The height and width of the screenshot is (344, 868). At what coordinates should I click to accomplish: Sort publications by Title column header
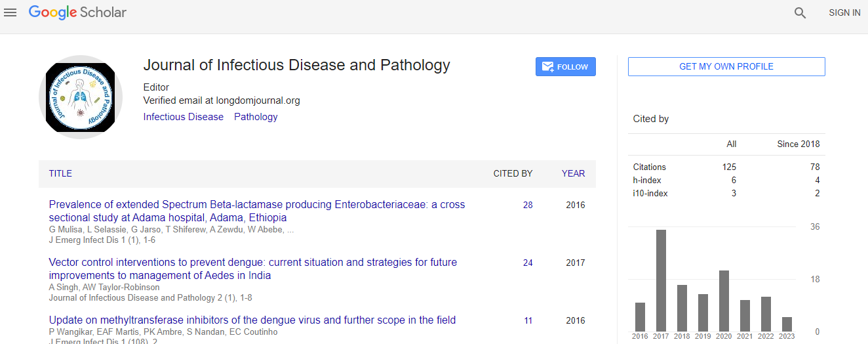tap(60, 174)
